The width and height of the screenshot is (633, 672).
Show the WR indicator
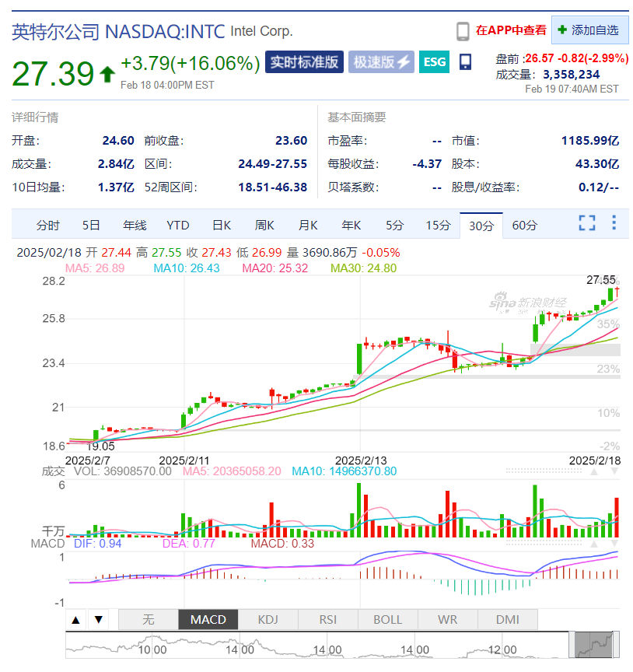click(447, 620)
